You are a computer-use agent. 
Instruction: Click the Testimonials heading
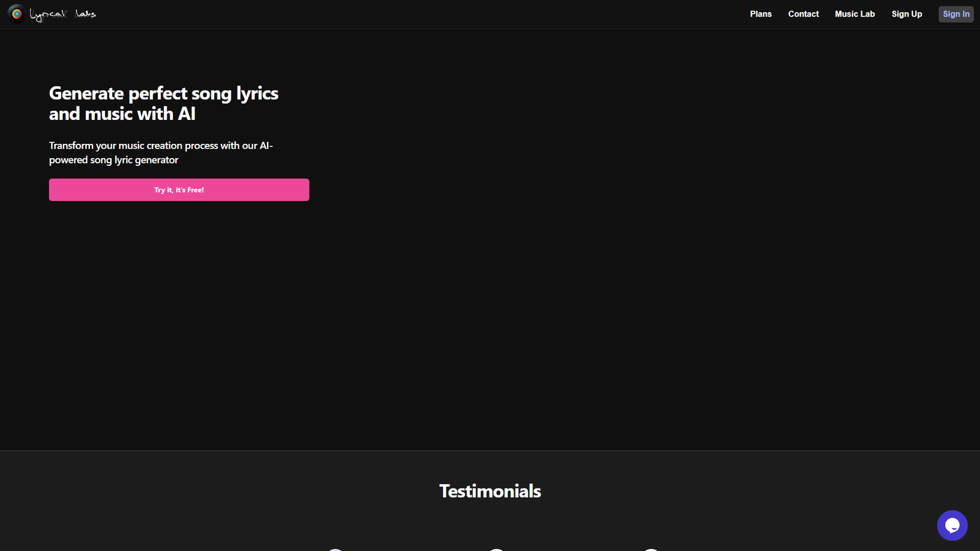coord(489,491)
